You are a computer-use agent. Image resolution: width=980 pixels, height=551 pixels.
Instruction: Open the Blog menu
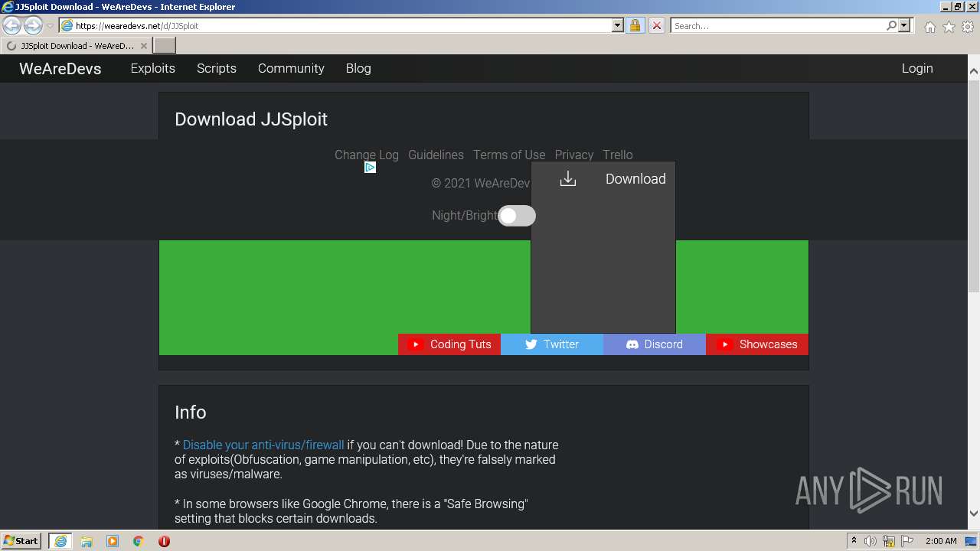(x=358, y=68)
